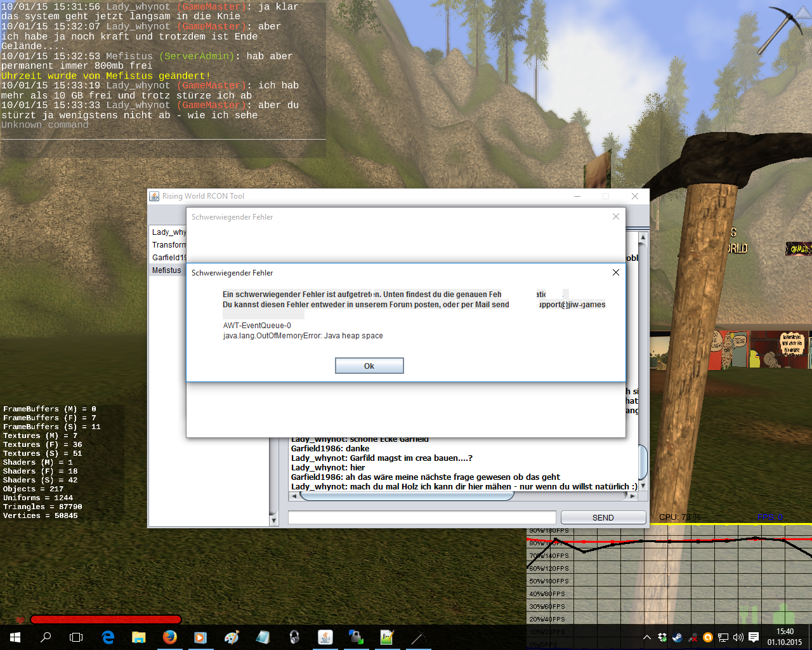Open File Explorer from the taskbar
The image size is (812, 650).
(138, 637)
